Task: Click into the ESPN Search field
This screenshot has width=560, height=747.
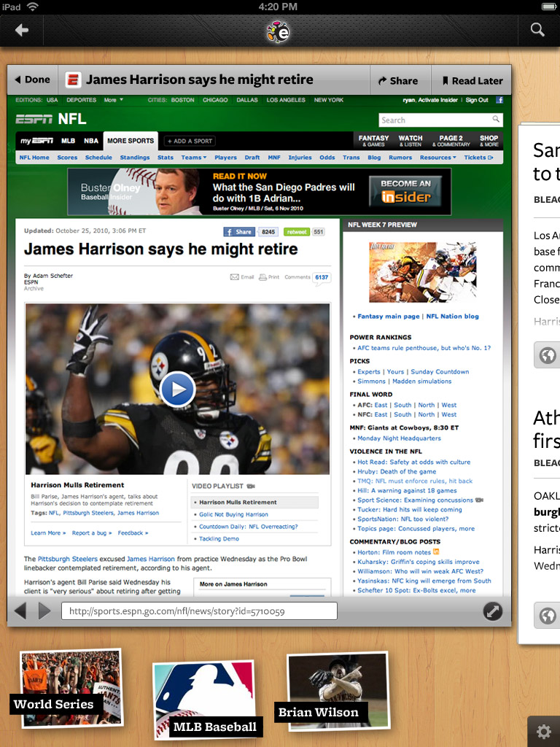Action: [x=440, y=120]
